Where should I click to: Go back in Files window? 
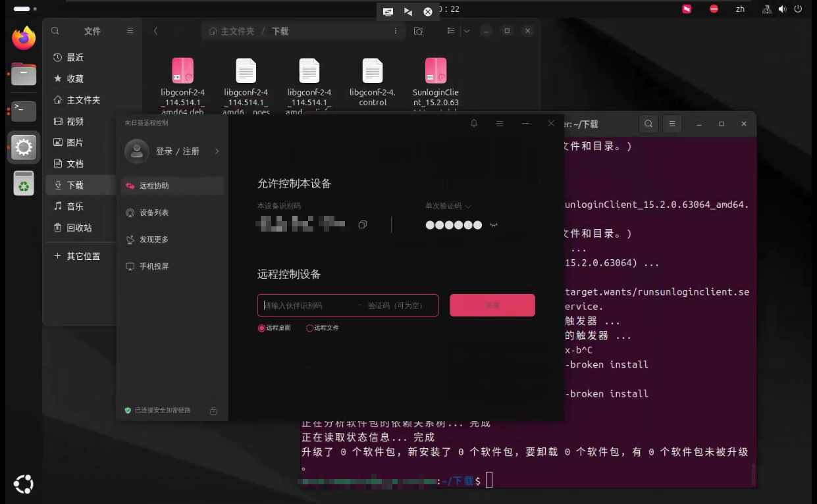pyautogui.click(x=155, y=31)
